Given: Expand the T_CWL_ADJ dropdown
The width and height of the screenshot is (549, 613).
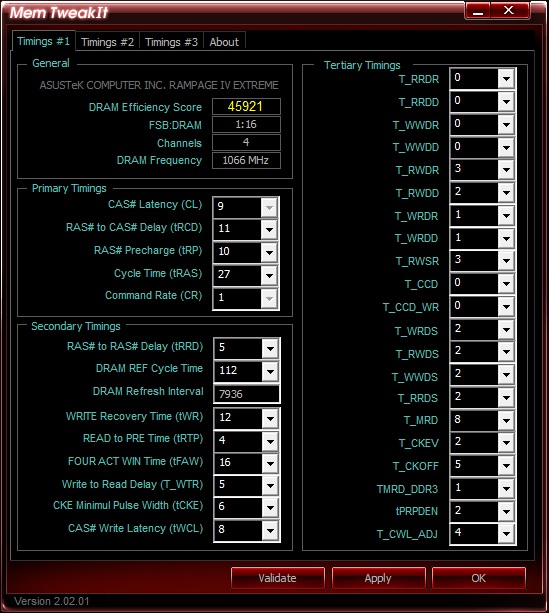Looking at the screenshot, I should tap(506, 534).
